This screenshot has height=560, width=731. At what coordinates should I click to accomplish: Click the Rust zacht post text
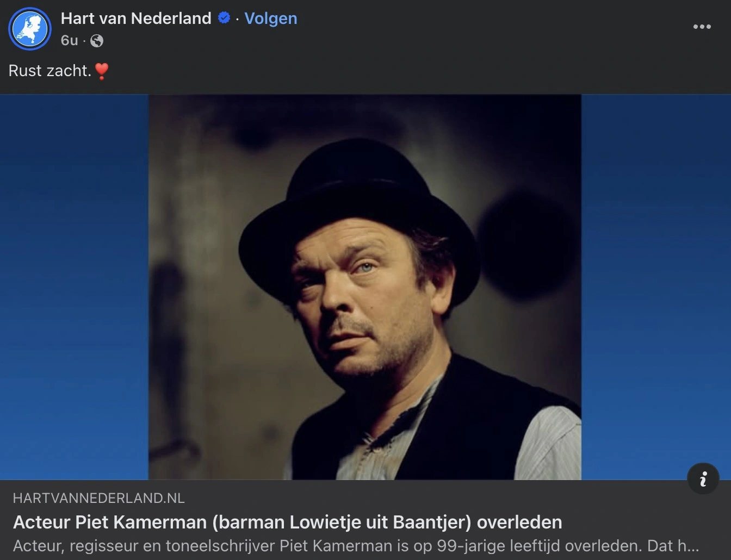point(49,71)
